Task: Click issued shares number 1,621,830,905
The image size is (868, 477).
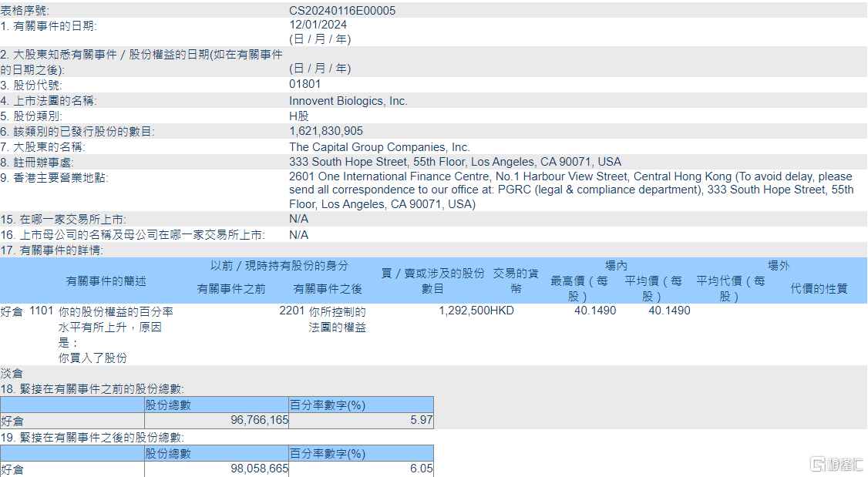Action: click(326, 131)
